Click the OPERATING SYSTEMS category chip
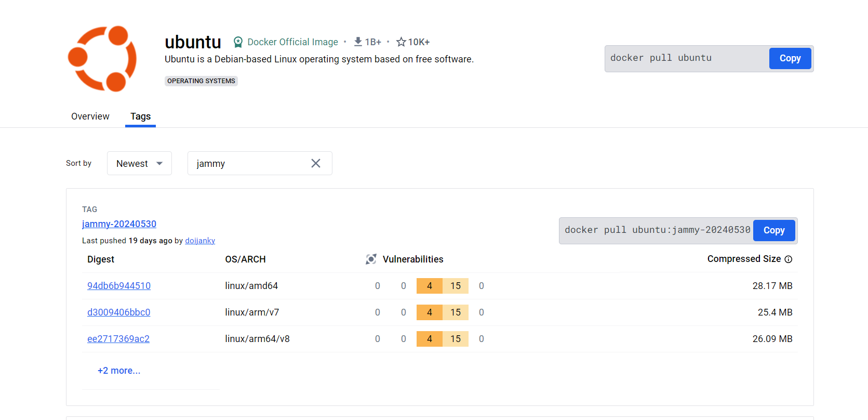 click(201, 81)
